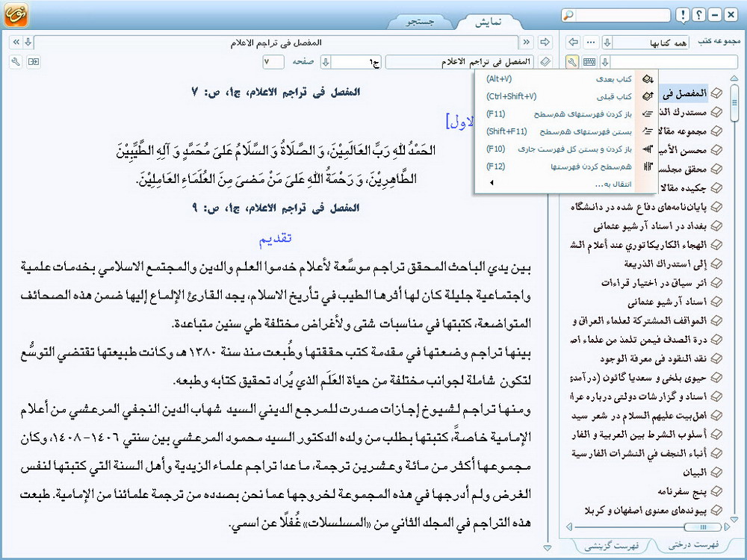Click the right arrow navigation button

(545, 43)
